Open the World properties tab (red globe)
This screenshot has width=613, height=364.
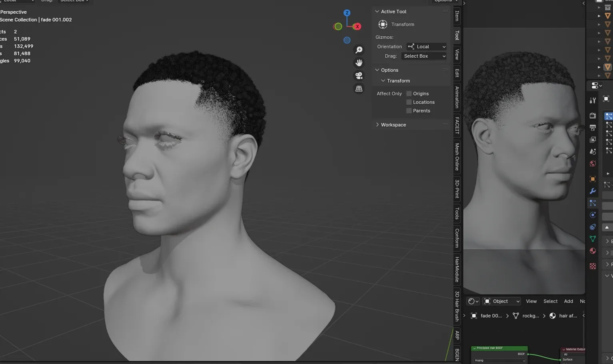pos(593,163)
